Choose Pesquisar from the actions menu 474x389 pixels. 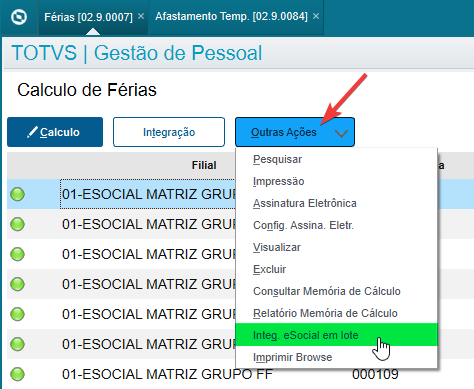click(x=277, y=159)
